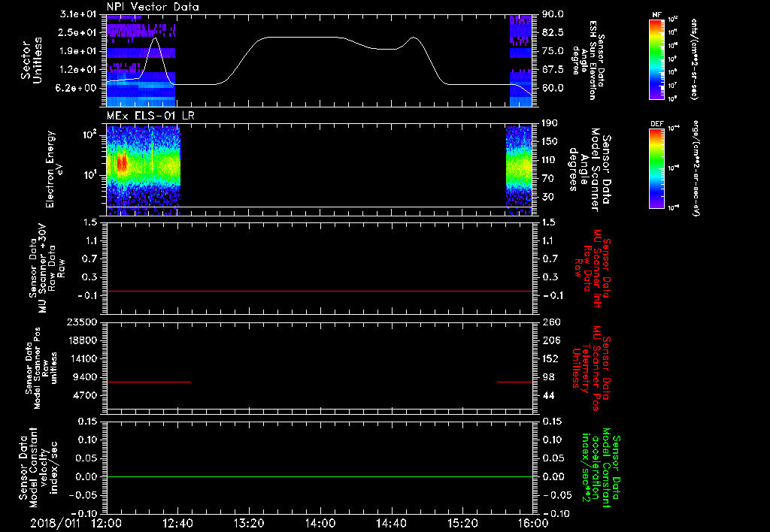The image size is (770, 532).
Task: Select the "NPI Vector Data" panel title
Action: click(153, 7)
